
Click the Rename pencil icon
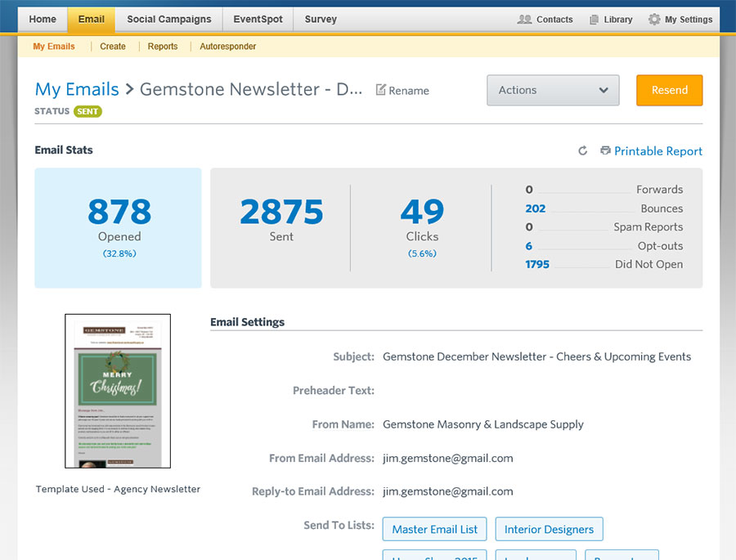pos(380,90)
